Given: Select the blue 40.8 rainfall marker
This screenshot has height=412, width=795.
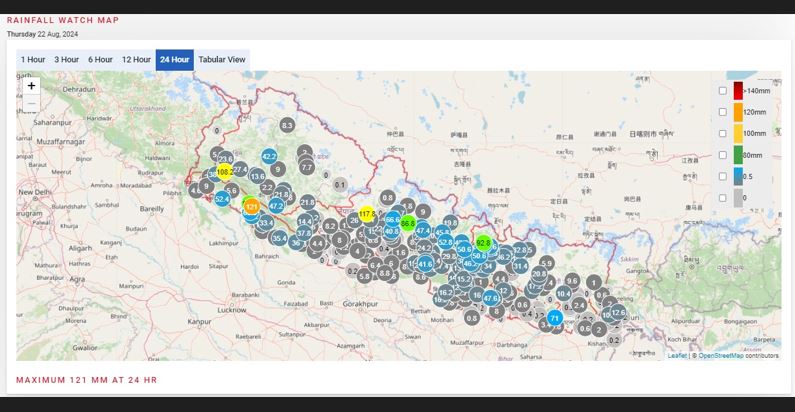Looking at the screenshot, I should tap(391, 231).
